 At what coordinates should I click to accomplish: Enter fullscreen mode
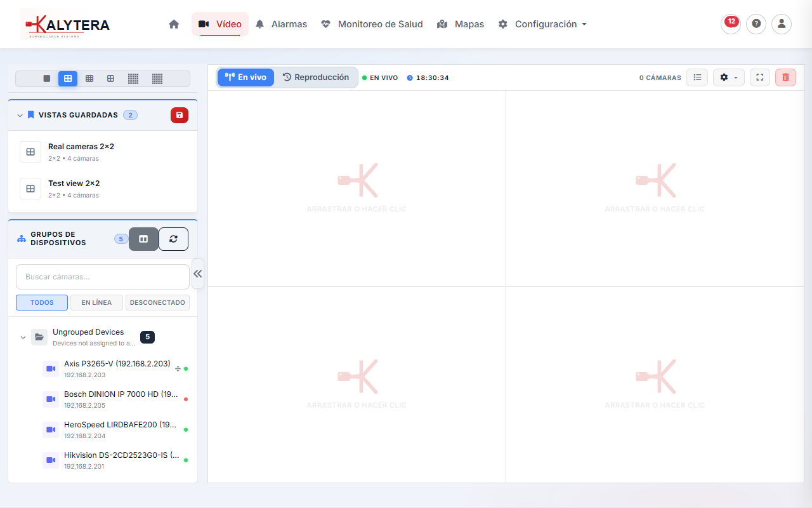pos(760,77)
